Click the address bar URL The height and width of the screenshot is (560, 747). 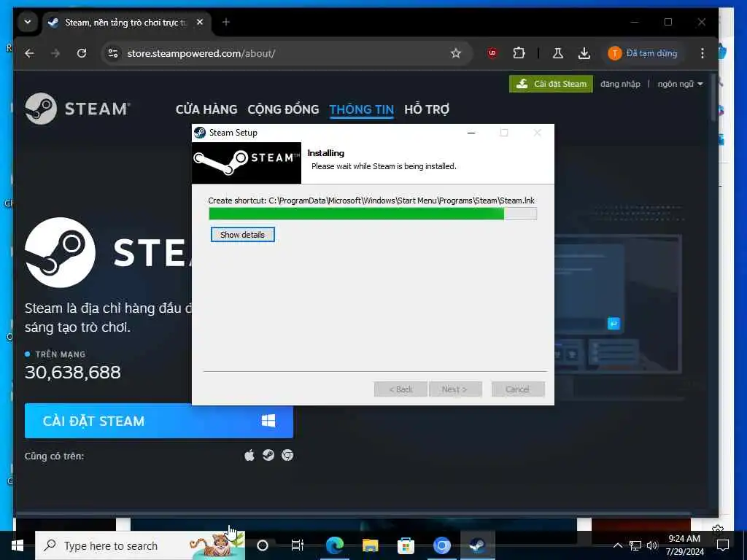coord(201,53)
